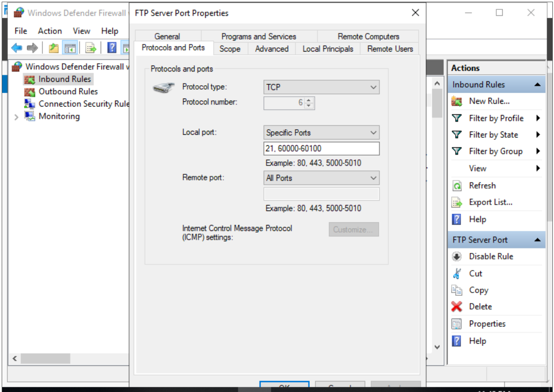554x392 pixels.
Task: Click the up-one-level folder toolbar icon
Action: pos(54,48)
